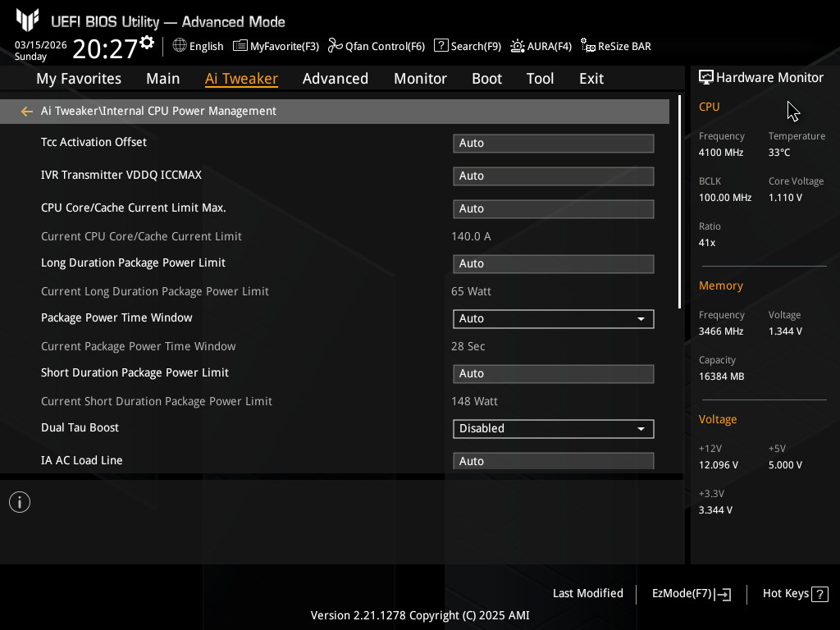This screenshot has height=630, width=840.
Task: Click the Hardware Monitor screen icon
Action: [x=706, y=78]
